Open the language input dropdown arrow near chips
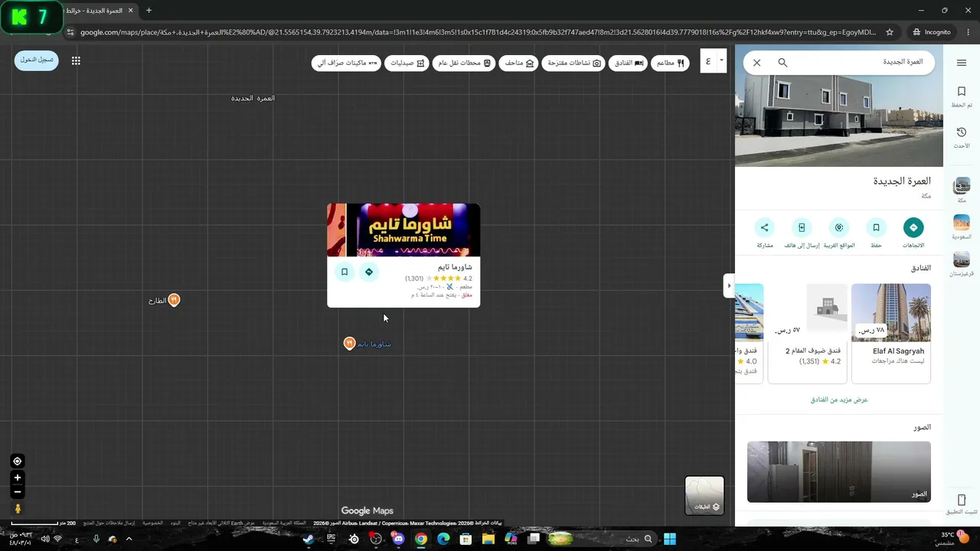The image size is (980, 551). click(x=720, y=60)
